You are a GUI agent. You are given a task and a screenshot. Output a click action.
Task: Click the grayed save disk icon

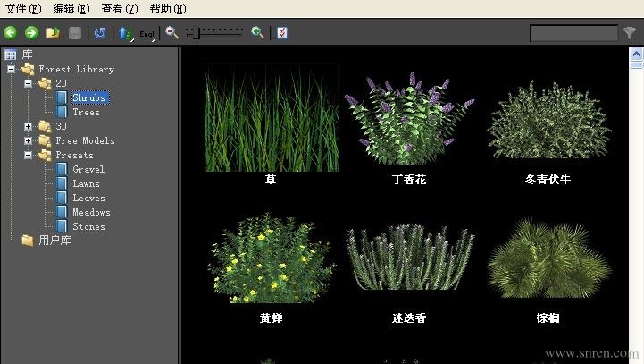75,33
